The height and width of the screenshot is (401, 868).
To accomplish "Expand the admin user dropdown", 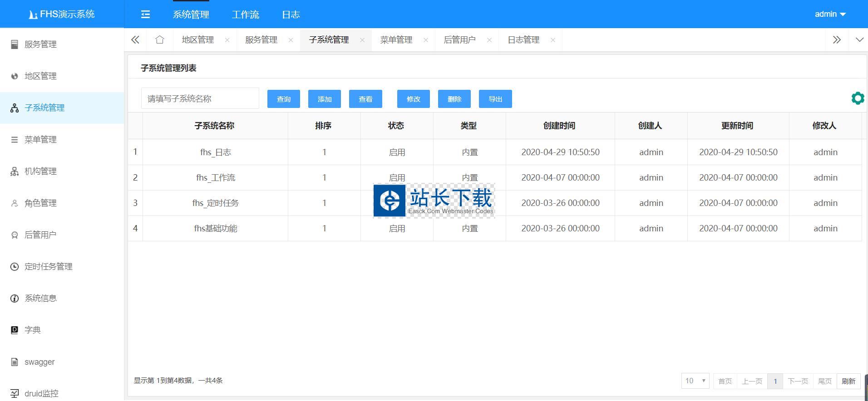I will pyautogui.click(x=830, y=14).
